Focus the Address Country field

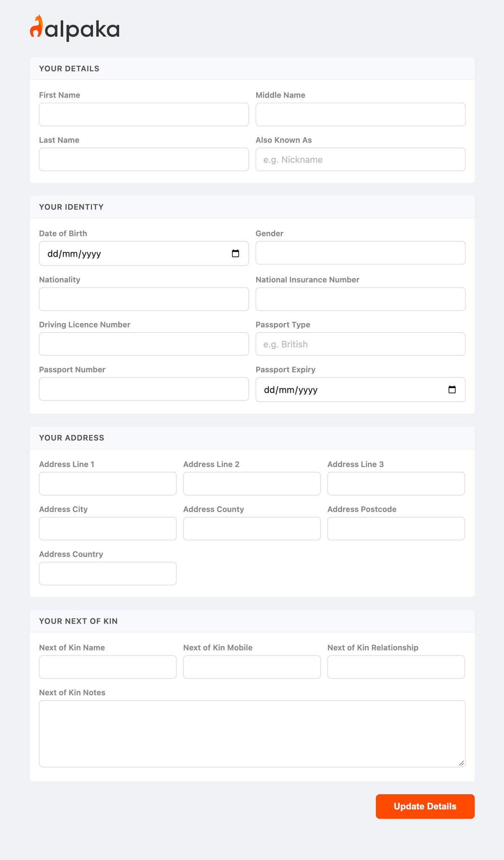(x=108, y=573)
